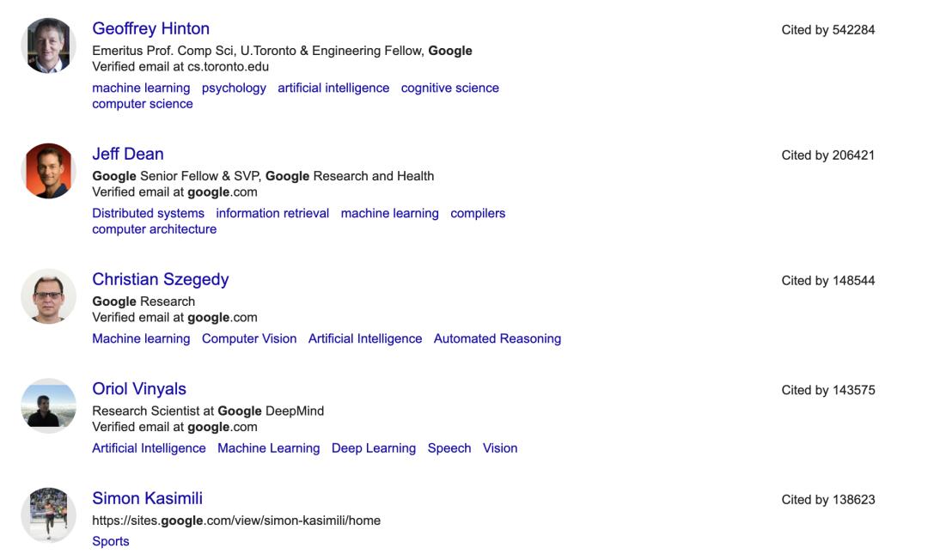This screenshot has height=560, width=928.
Task: Click the psychology interest tag
Action: (x=234, y=88)
